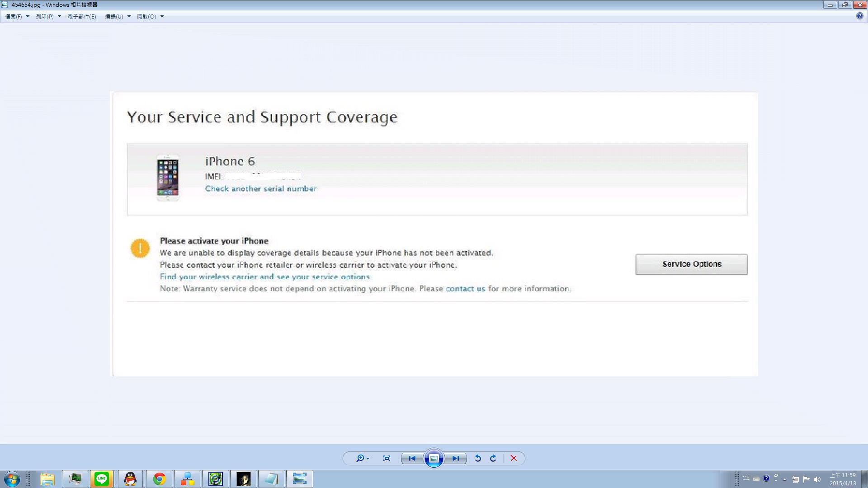Screen dimensions: 868x488
Task: Open the volume speaker tray icon
Action: (817, 479)
